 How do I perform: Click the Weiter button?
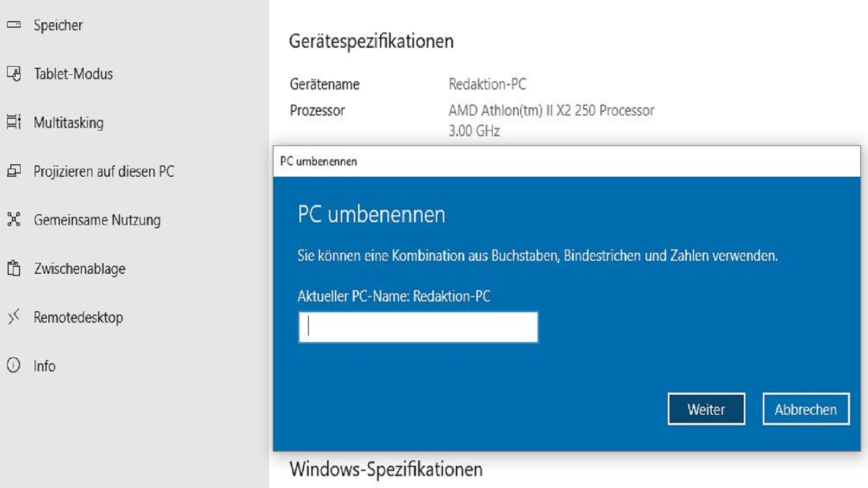tap(706, 409)
